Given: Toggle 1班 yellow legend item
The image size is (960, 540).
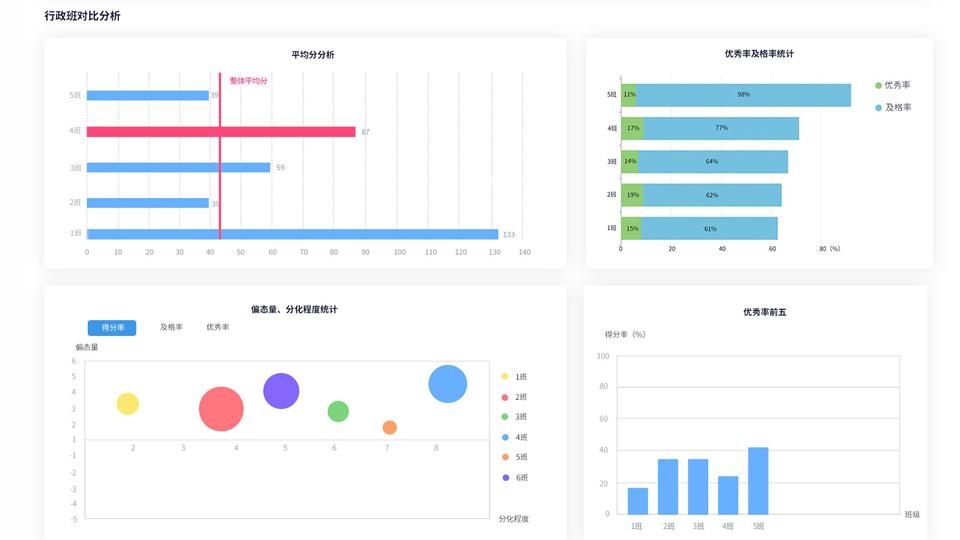Looking at the screenshot, I should pos(514,377).
